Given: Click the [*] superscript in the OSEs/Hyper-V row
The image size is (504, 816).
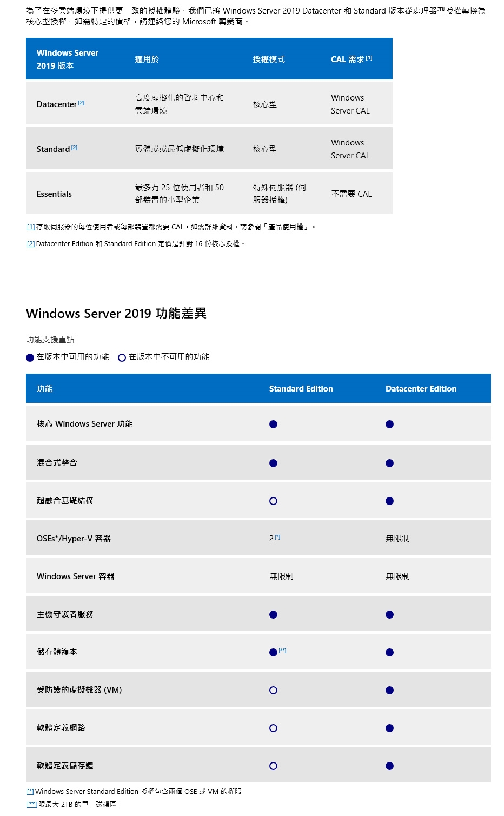Looking at the screenshot, I should pyautogui.click(x=277, y=537).
